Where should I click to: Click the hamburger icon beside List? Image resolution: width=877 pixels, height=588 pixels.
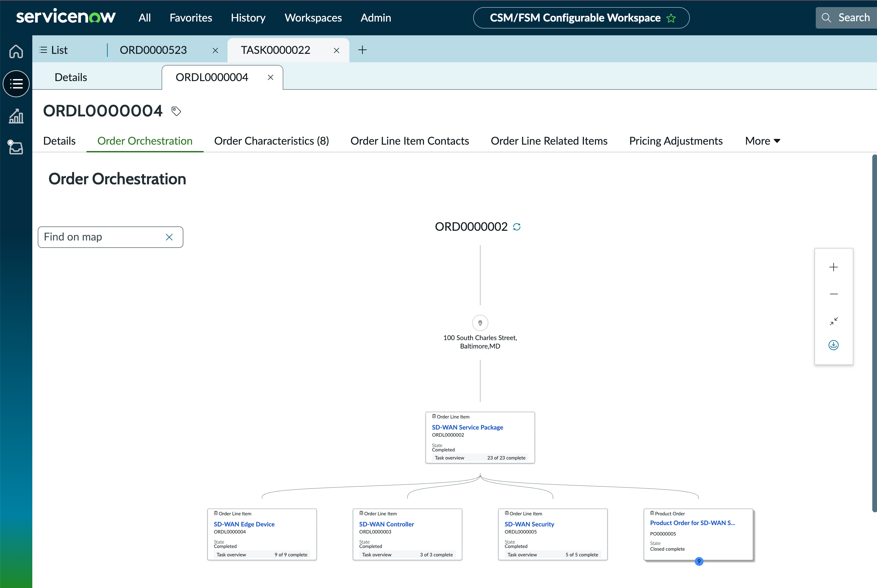pyautogui.click(x=43, y=50)
